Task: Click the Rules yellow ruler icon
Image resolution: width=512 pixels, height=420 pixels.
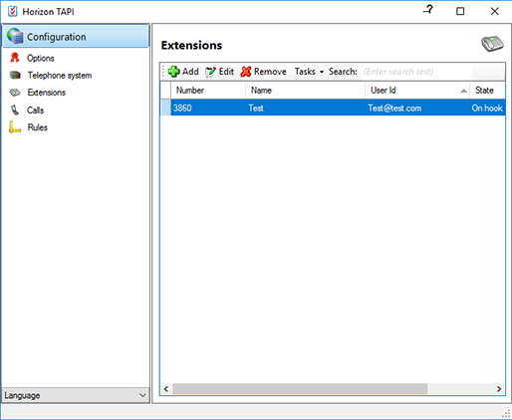Action: [x=15, y=127]
